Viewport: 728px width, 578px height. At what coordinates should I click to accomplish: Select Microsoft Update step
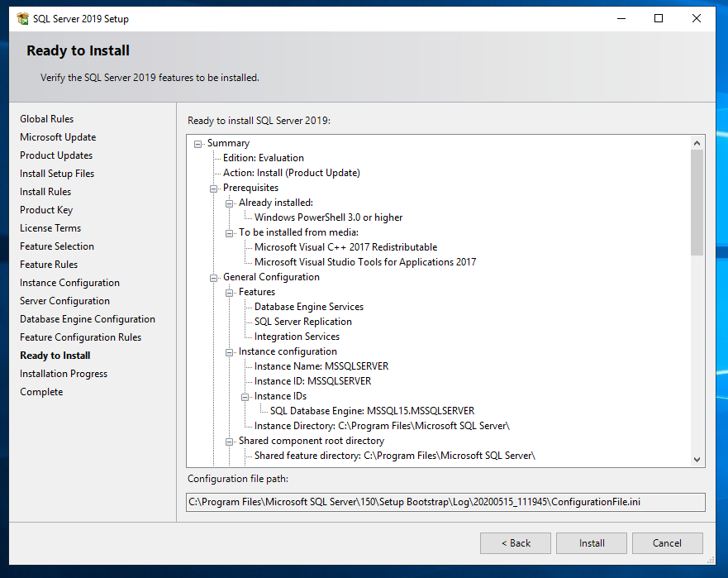click(58, 137)
